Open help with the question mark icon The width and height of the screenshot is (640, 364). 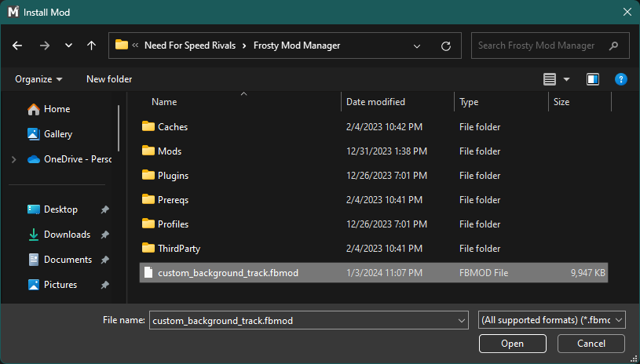pos(621,79)
